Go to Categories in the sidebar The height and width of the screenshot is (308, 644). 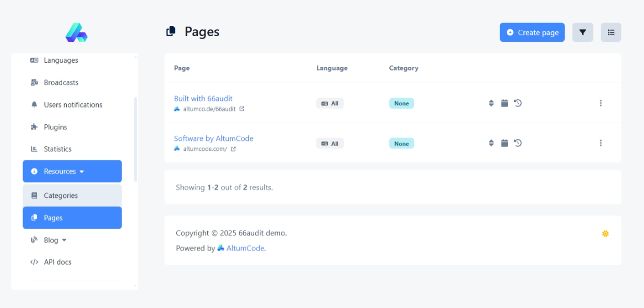pos(61,196)
